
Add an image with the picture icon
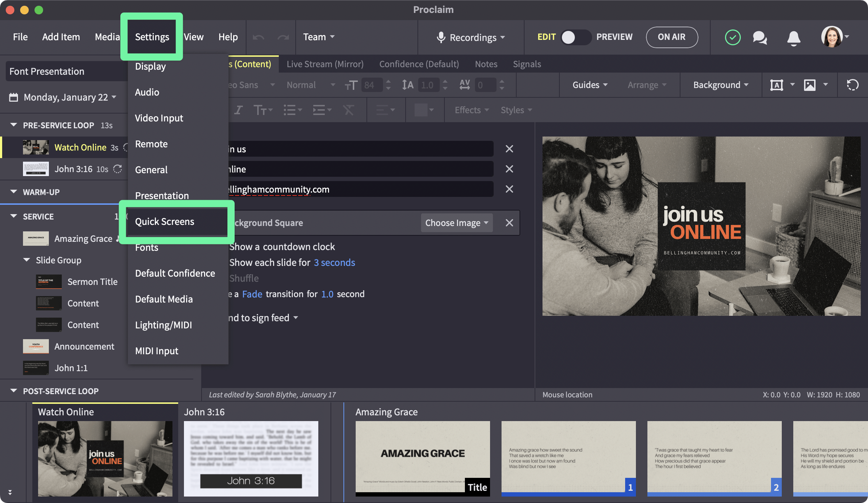coord(809,85)
